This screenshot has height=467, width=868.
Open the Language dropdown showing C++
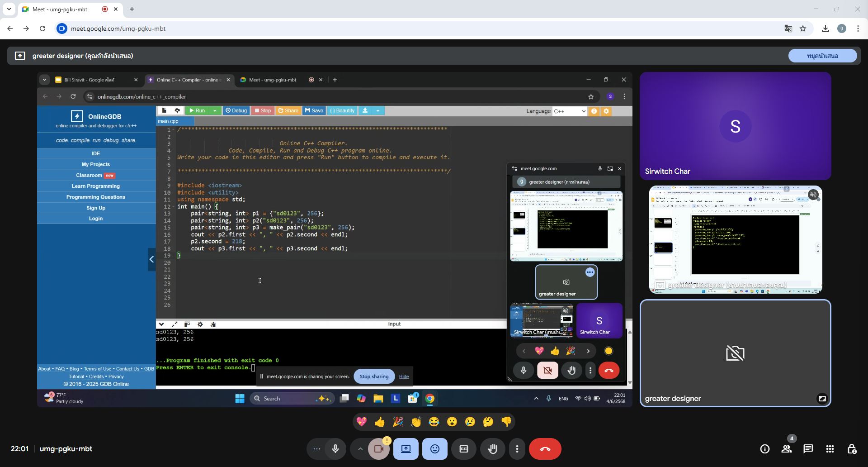(x=569, y=111)
